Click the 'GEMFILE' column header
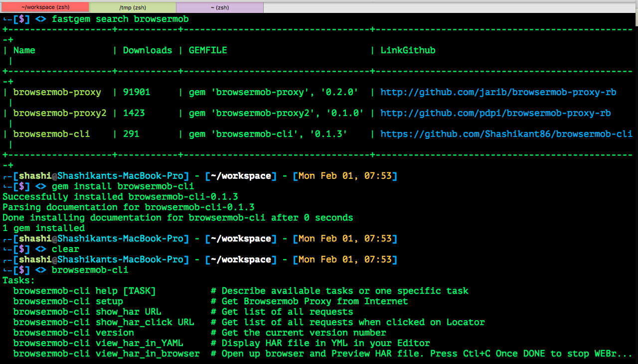Viewport: 638px width, 364px height. [x=208, y=50]
